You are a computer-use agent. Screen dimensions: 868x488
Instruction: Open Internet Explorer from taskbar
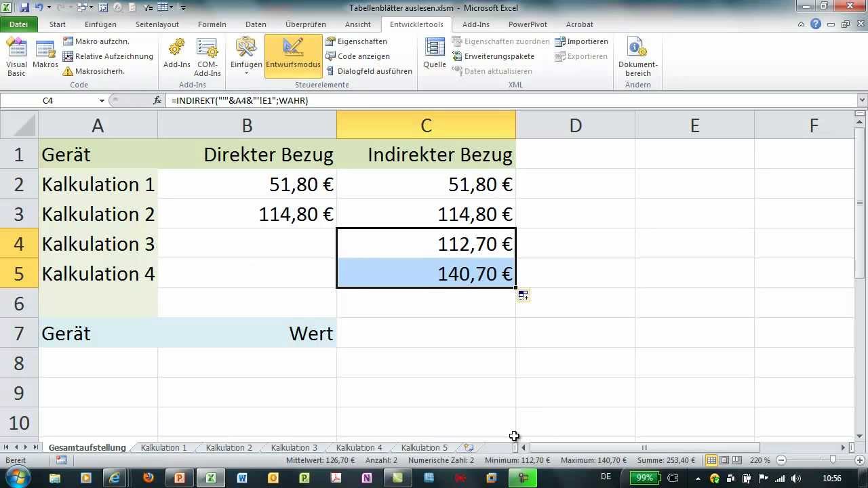coord(116,478)
